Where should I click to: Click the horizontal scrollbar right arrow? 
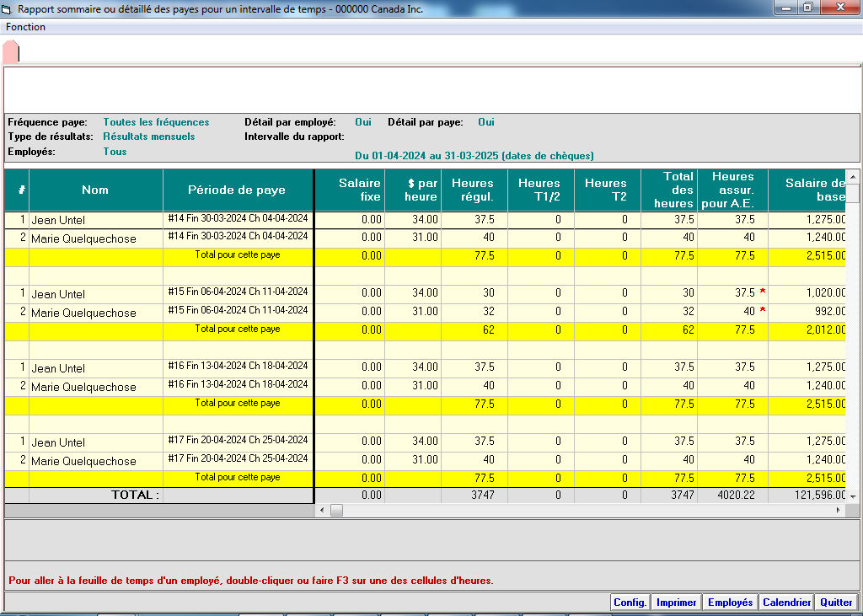pyautogui.click(x=839, y=510)
